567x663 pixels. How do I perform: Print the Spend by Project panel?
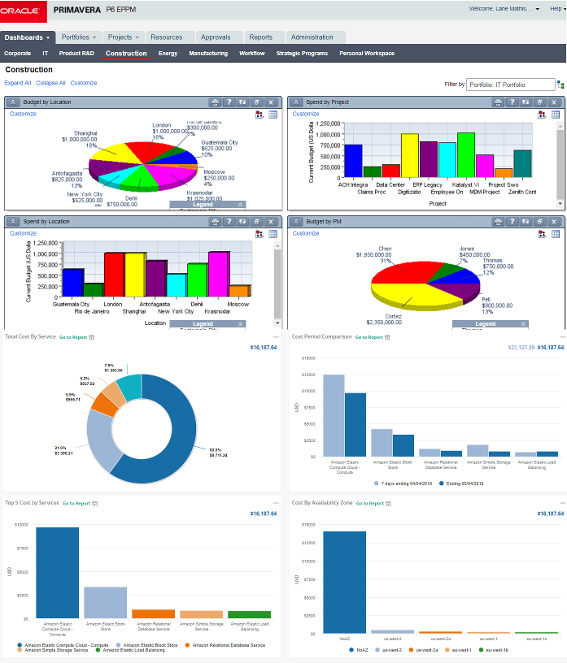[x=498, y=102]
